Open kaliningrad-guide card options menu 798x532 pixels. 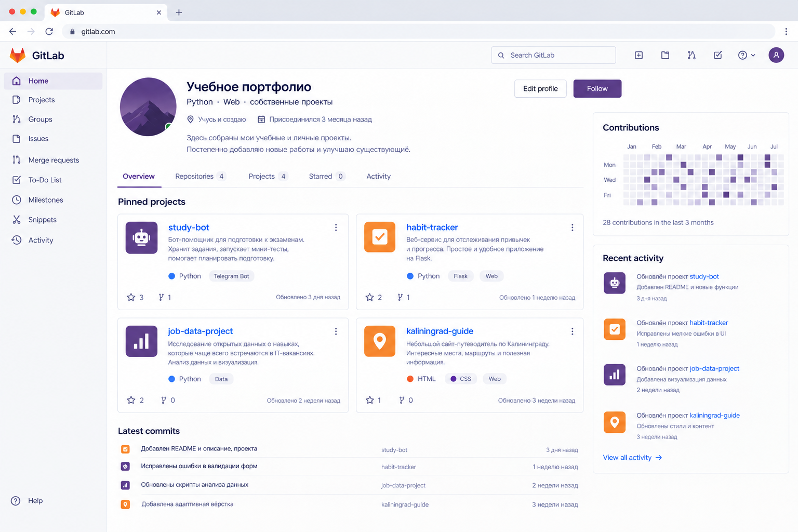click(x=572, y=331)
